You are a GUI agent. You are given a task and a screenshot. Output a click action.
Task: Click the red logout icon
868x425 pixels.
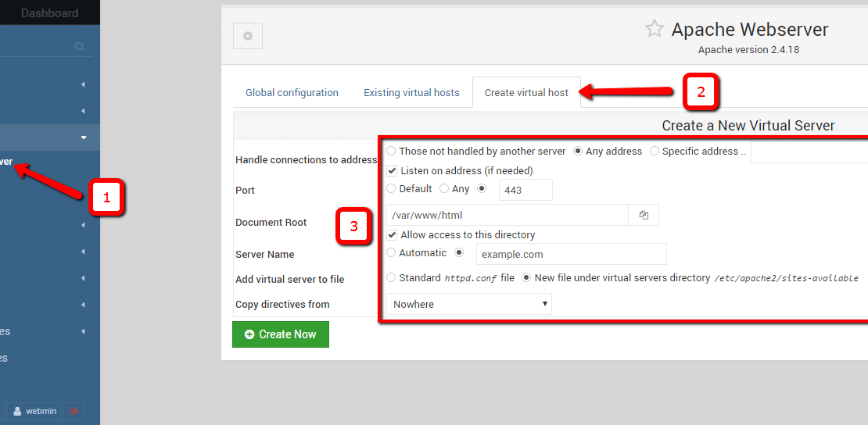point(74,411)
